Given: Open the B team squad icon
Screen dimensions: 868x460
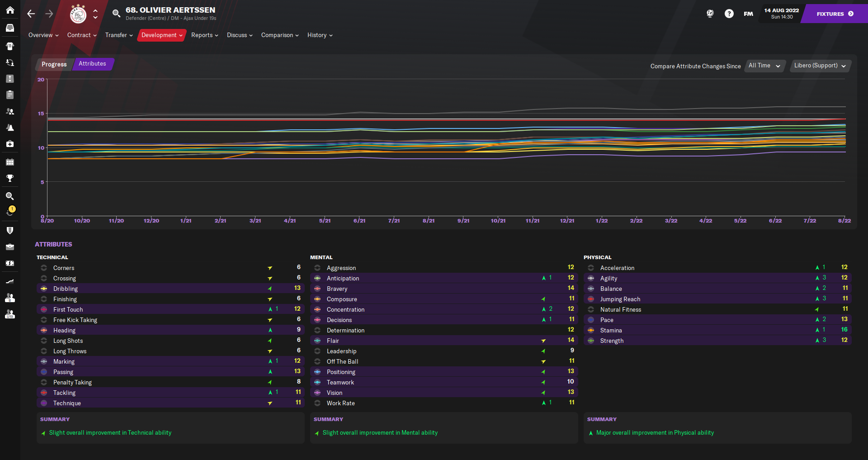Looking at the screenshot, I should (10, 298).
